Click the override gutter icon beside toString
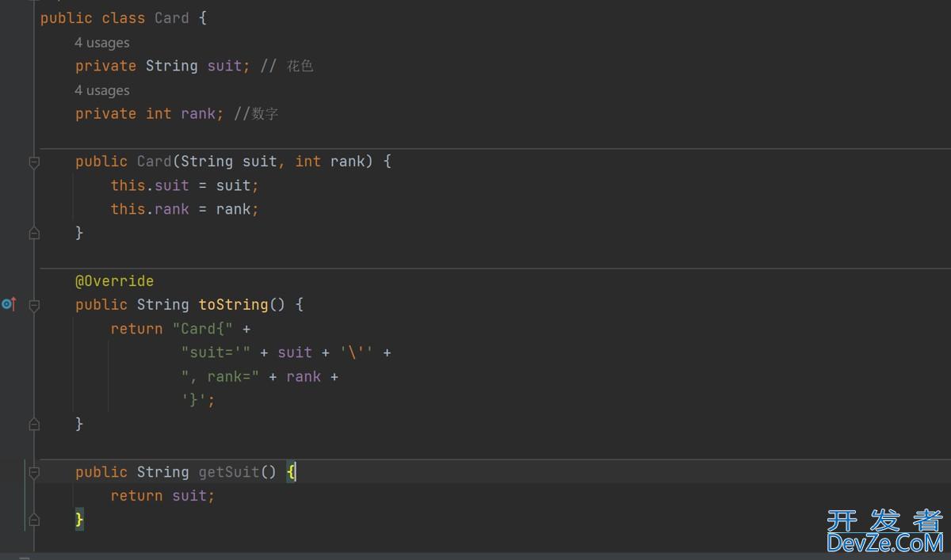This screenshot has width=951, height=560. (x=9, y=304)
